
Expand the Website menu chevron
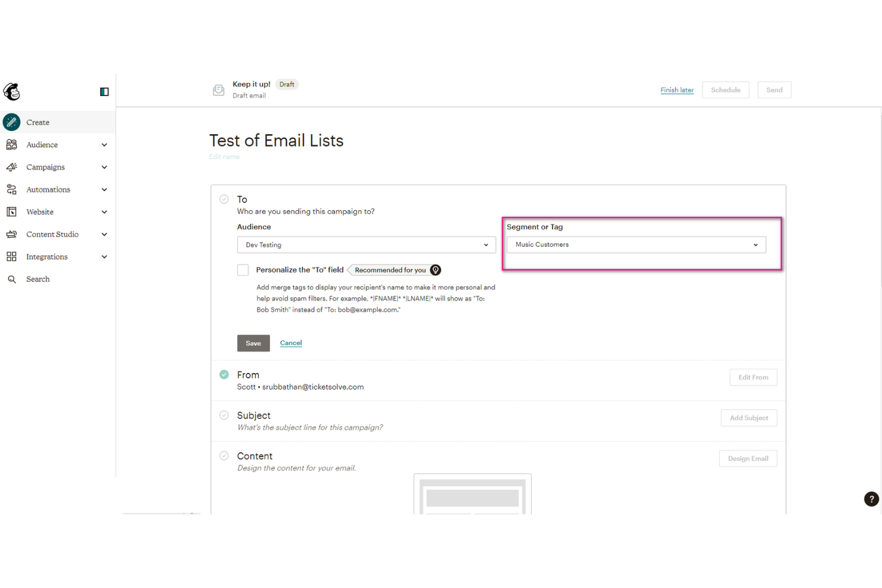[x=104, y=212]
